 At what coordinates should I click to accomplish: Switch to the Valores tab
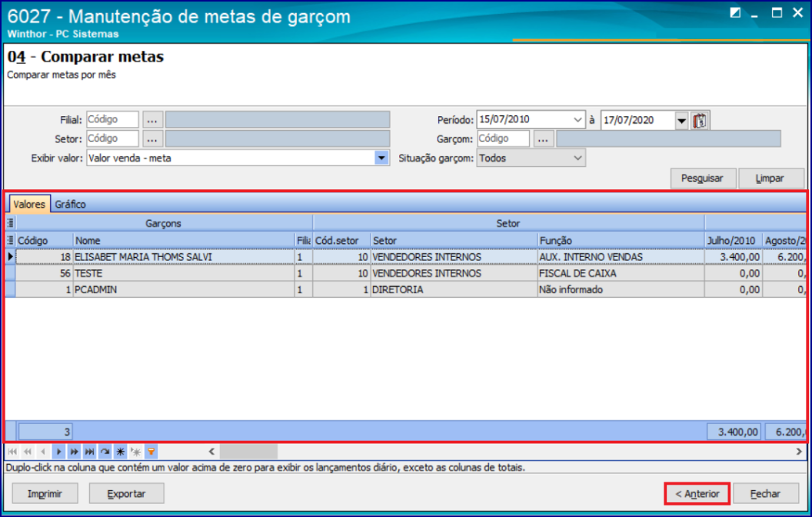click(x=29, y=204)
